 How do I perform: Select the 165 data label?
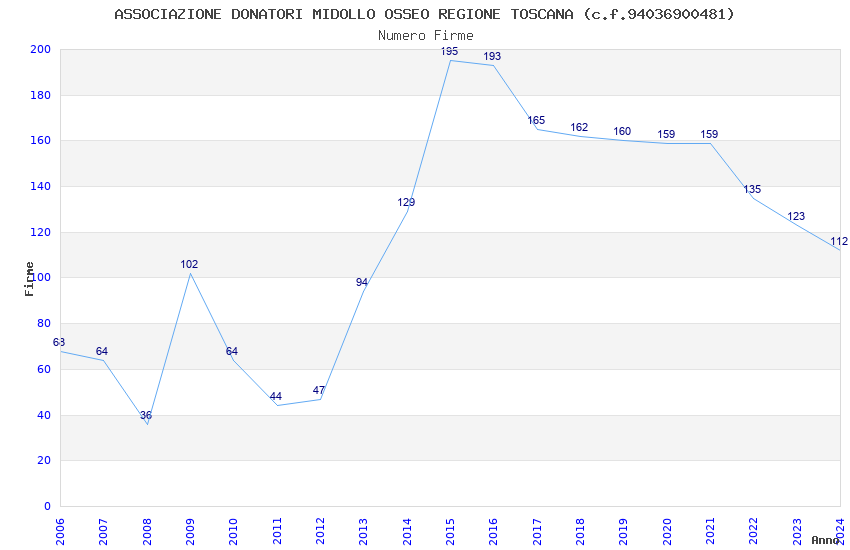coord(536,120)
